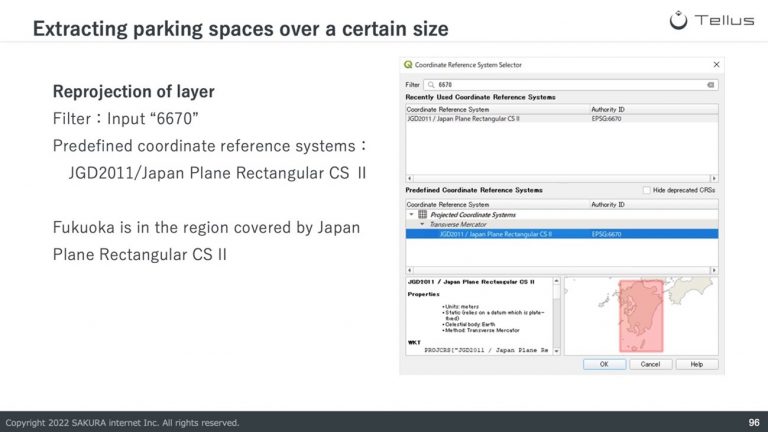Screen dimensions: 768x432
Task: Click the WKT PROJCRS text line
Action: pyautogui.click(x=486, y=350)
